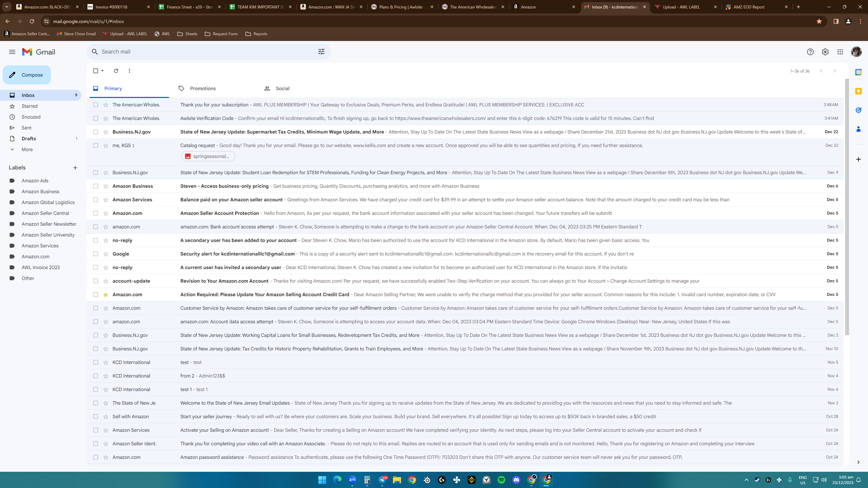This screenshot has width=868, height=488.
Task: Refresh the inbox
Action: [116, 71]
